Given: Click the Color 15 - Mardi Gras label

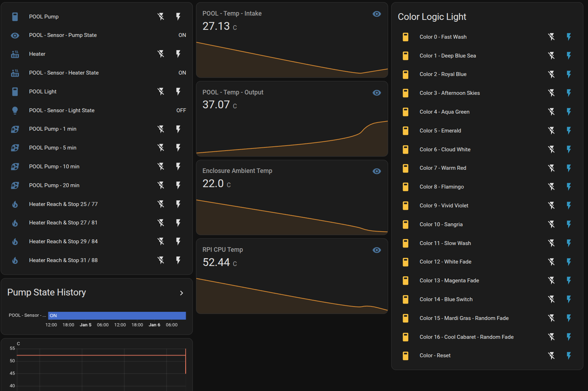Looking at the screenshot, I should click(464, 318).
